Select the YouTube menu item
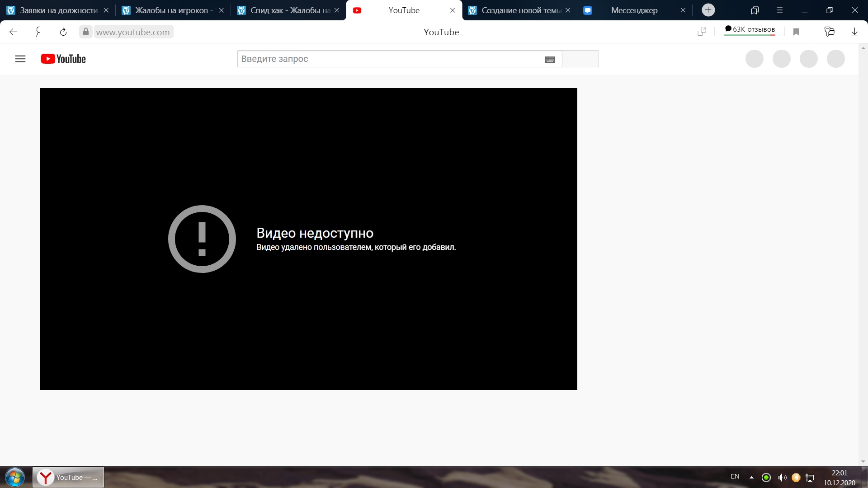 coord(20,59)
